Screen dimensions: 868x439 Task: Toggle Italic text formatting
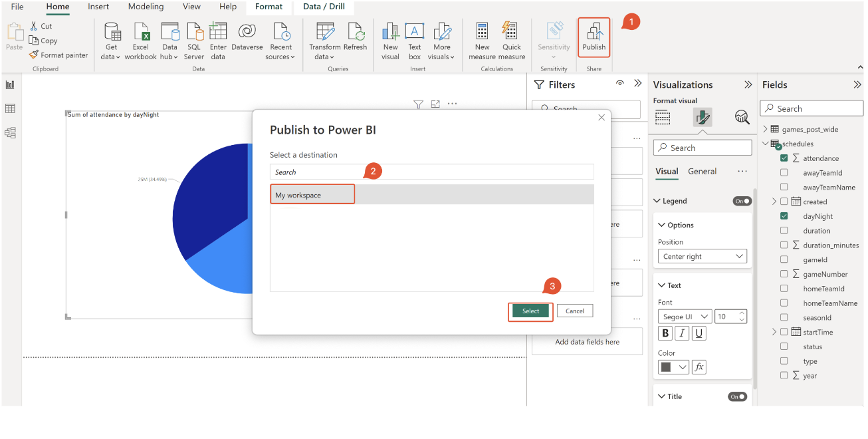pyautogui.click(x=682, y=333)
